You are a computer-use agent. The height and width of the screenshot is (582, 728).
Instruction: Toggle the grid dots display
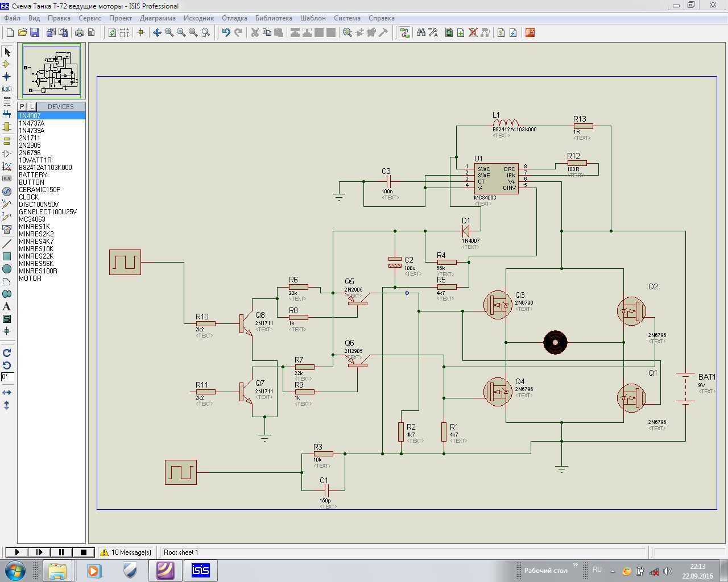pos(124,32)
